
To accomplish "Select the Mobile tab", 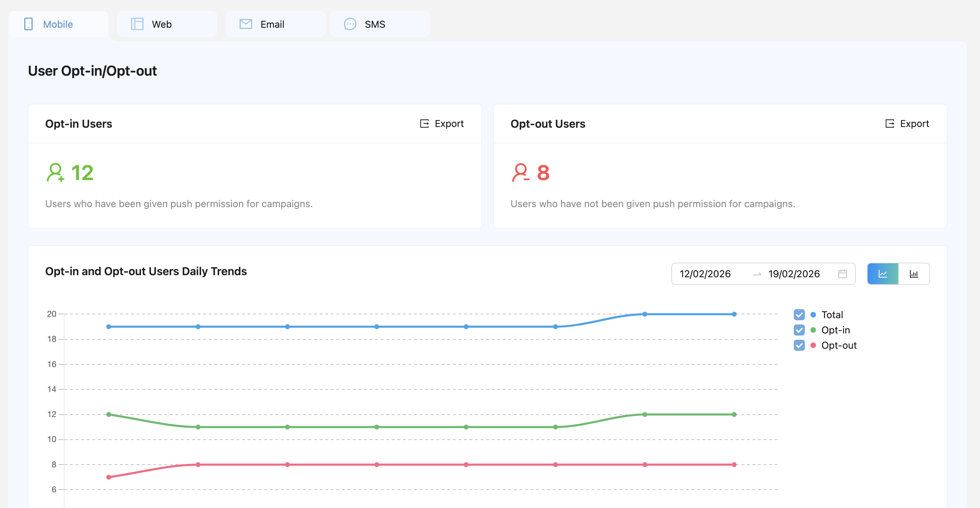I will point(58,24).
